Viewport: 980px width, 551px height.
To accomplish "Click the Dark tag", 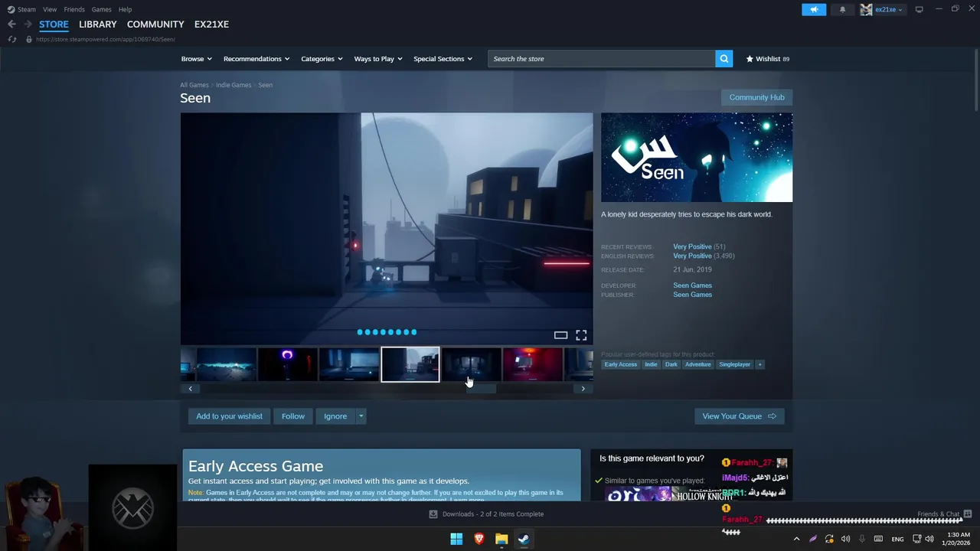I will [x=671, y=364].
